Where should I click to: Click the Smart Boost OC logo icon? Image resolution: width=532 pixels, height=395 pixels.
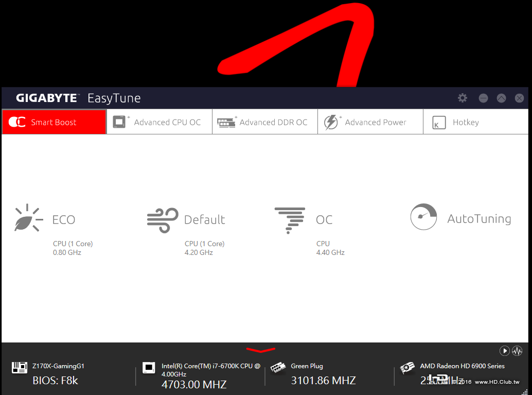point(17,122)
